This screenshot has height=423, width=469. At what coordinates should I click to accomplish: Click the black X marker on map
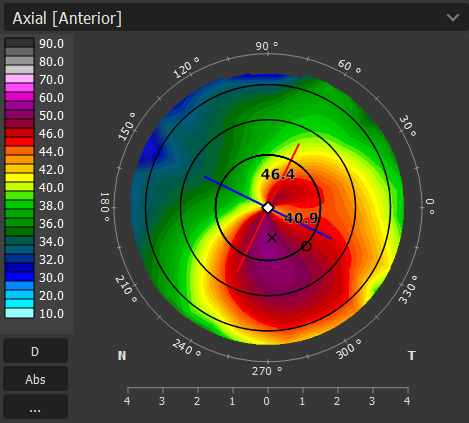pos(272,238)
